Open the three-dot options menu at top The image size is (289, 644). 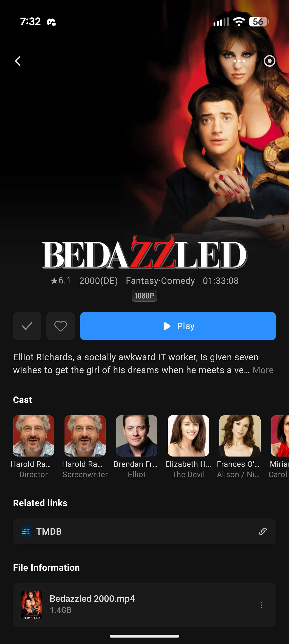point(239,61)
